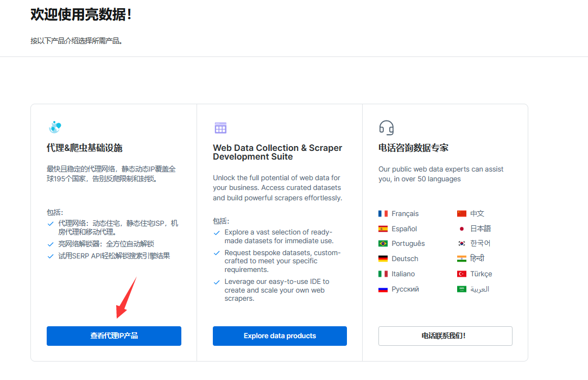
Task: Click the 试用SERP API轻松解锁搜索引擎结果 line
Action: [x=114, y=256]
